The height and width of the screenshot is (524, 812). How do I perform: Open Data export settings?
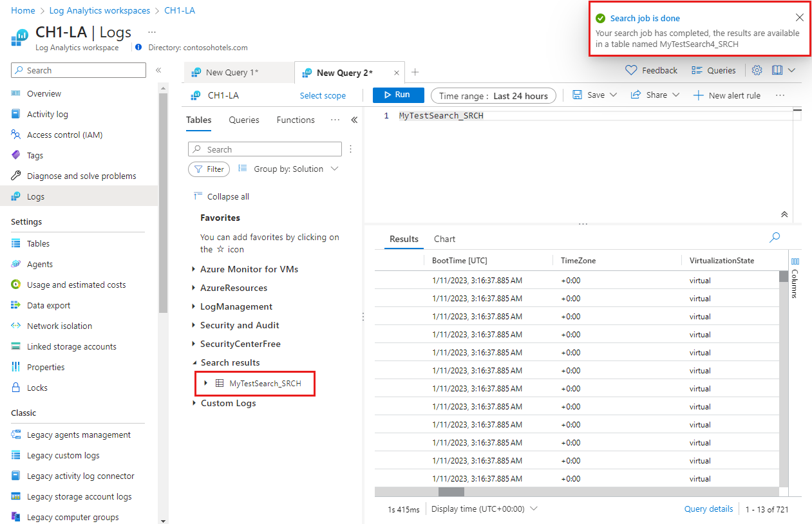[48, 305]
